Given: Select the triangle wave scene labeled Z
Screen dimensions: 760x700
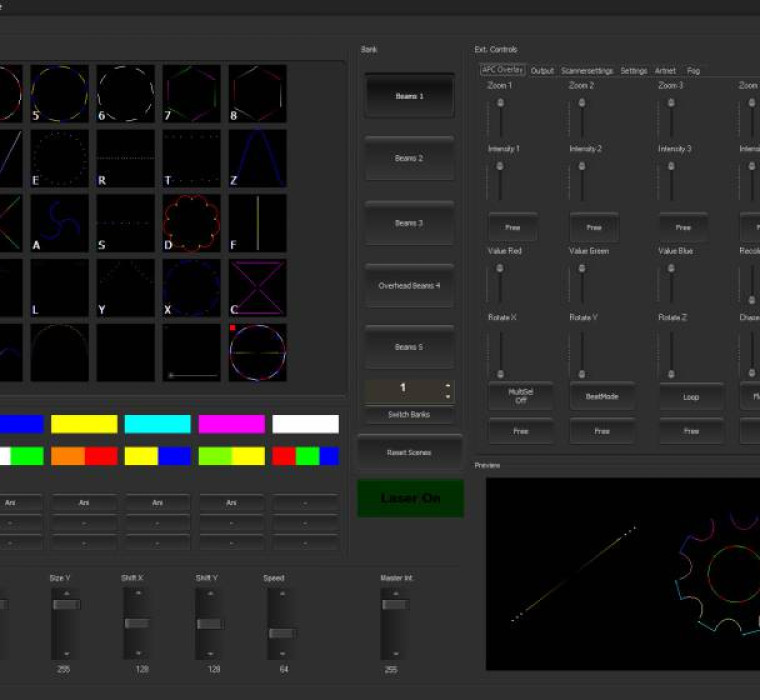Looking at the screenshot, I should pyautogui.click(x=257, y=158).
